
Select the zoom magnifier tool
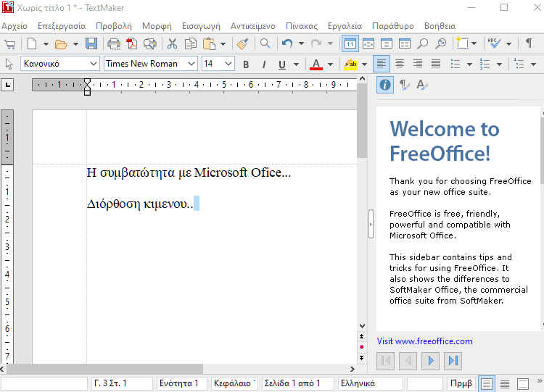(x=423, y=44)
